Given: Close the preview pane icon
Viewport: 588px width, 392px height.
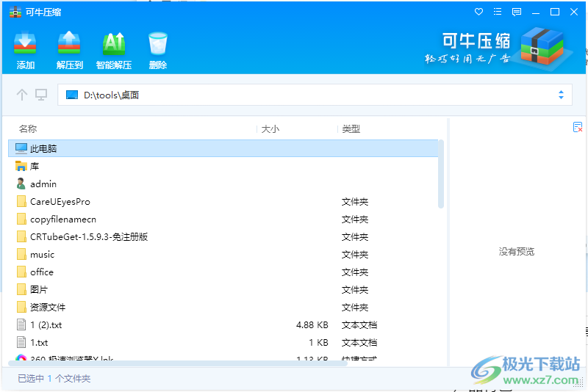Looking at the screenshot, I should 578,127.
